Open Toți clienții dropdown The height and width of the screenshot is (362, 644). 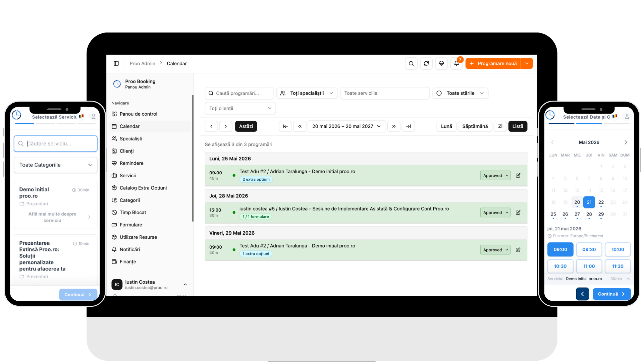pyautogui.click(x=240, y=108)
